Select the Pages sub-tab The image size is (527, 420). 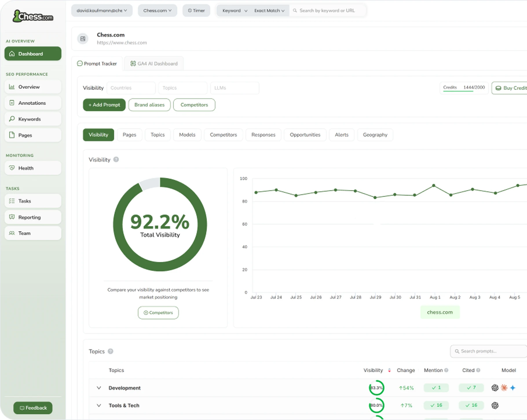click(129, 135)
